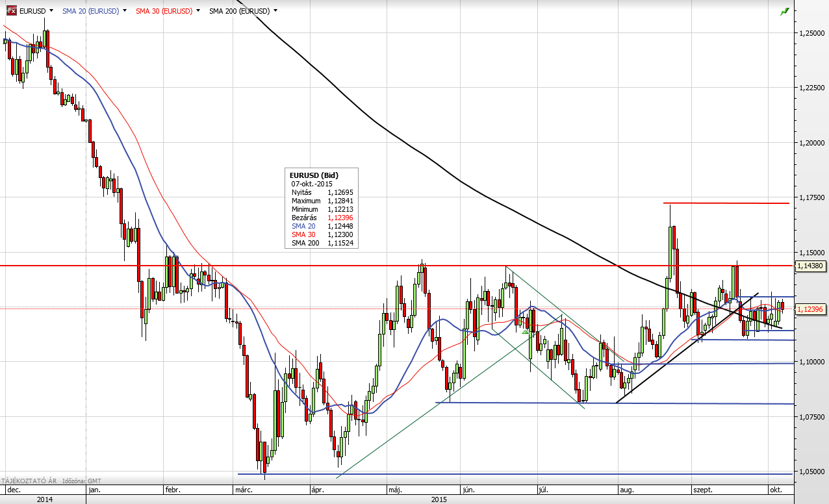Click the green chart trend icon

coord(785,11)
